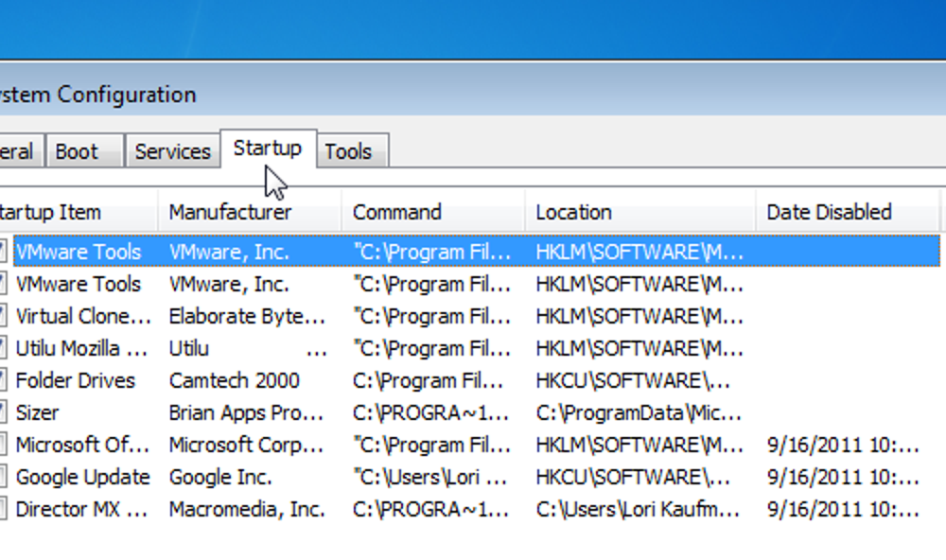Image resolution: width=946 pixels, height=560 pixels.
Task: Check the Google Update startup box
Action: pyautogui.click(x=5, y=477)
